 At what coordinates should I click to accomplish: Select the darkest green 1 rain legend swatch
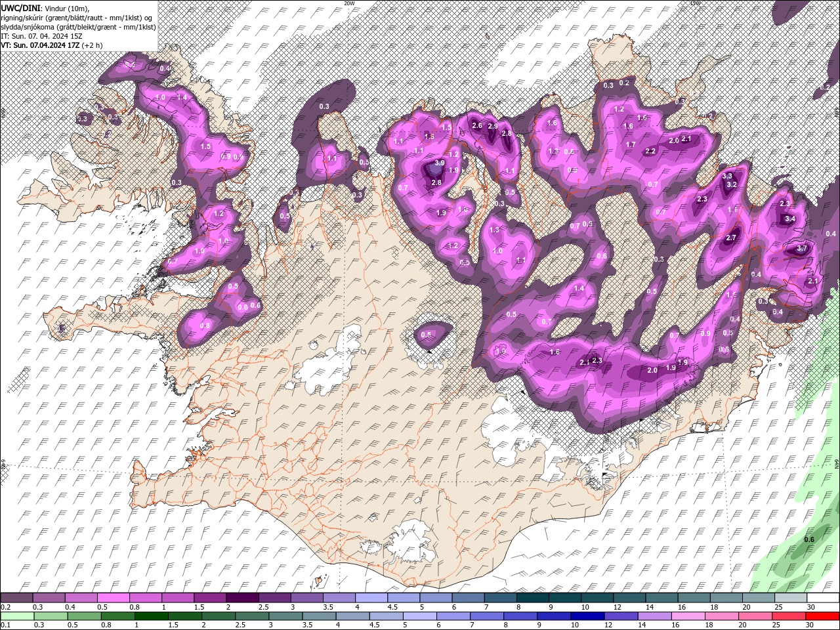pos(151,616)
